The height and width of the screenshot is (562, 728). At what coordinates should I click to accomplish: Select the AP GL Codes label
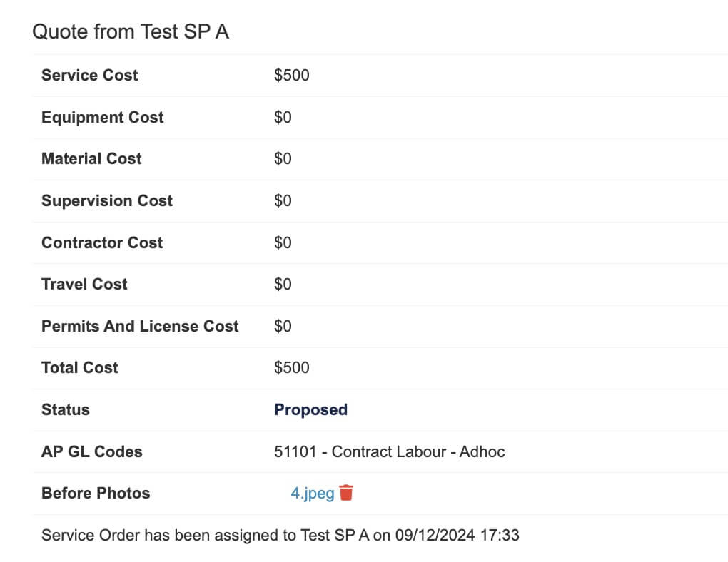coord(92,451)
